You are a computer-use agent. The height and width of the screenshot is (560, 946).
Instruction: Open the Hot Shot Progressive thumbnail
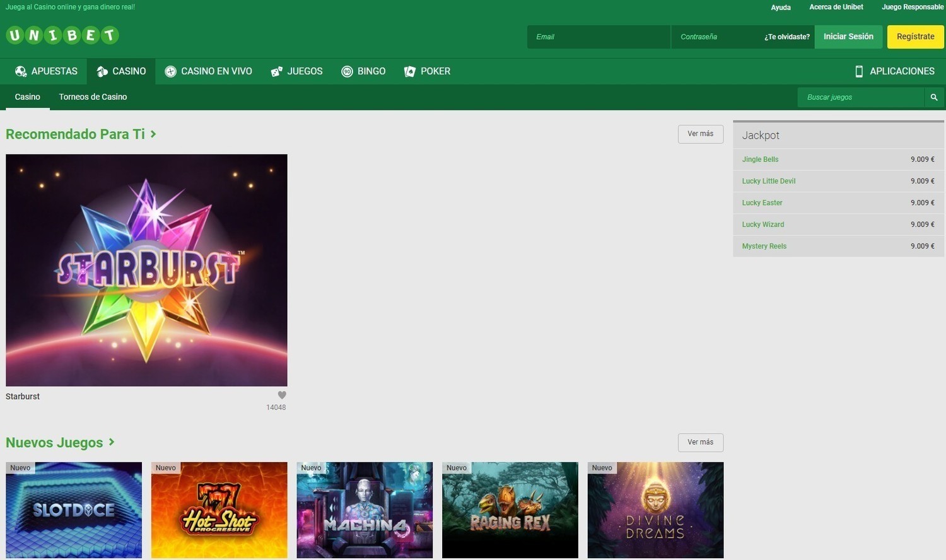(219, 510)
